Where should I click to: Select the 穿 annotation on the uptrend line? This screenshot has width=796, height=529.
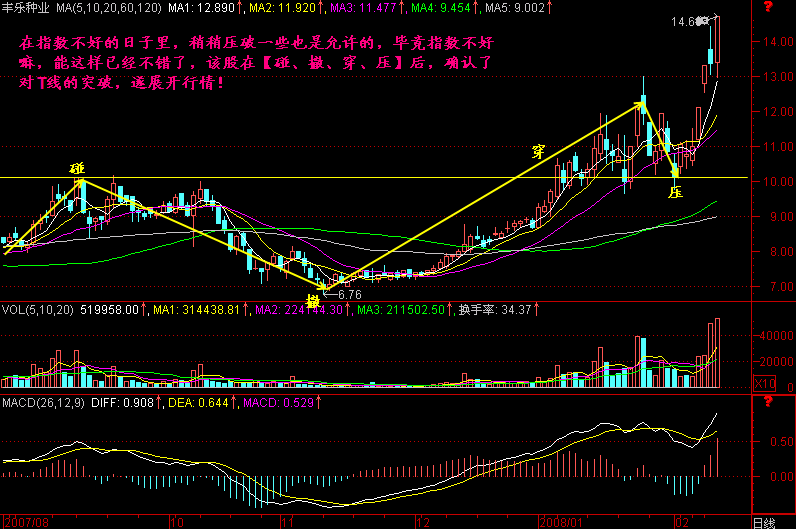(538, 151)
